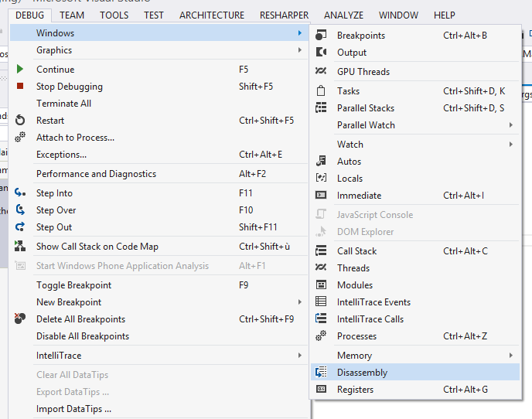Screen dimensions: 532x419
Task: Click the Breakpoints window icon
Action: click(x=321, y=35)
